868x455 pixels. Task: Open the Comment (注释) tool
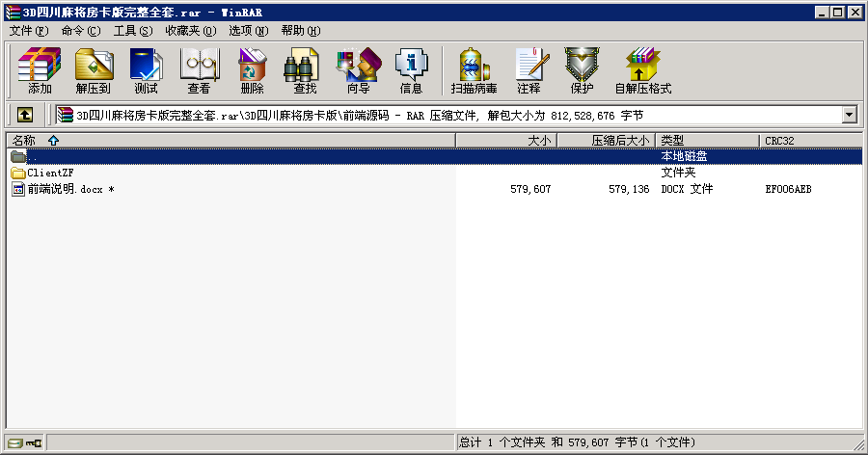[x=529, y=71]
